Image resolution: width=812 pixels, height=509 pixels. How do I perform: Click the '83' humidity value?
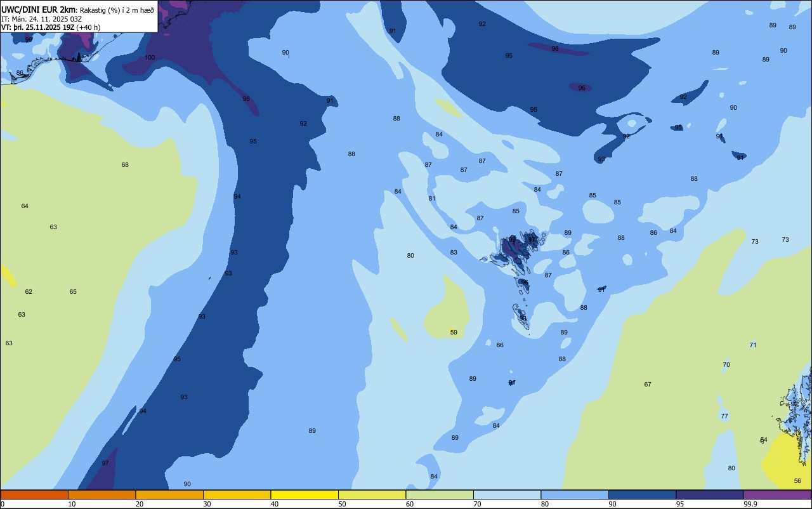(x=454, y=253)
